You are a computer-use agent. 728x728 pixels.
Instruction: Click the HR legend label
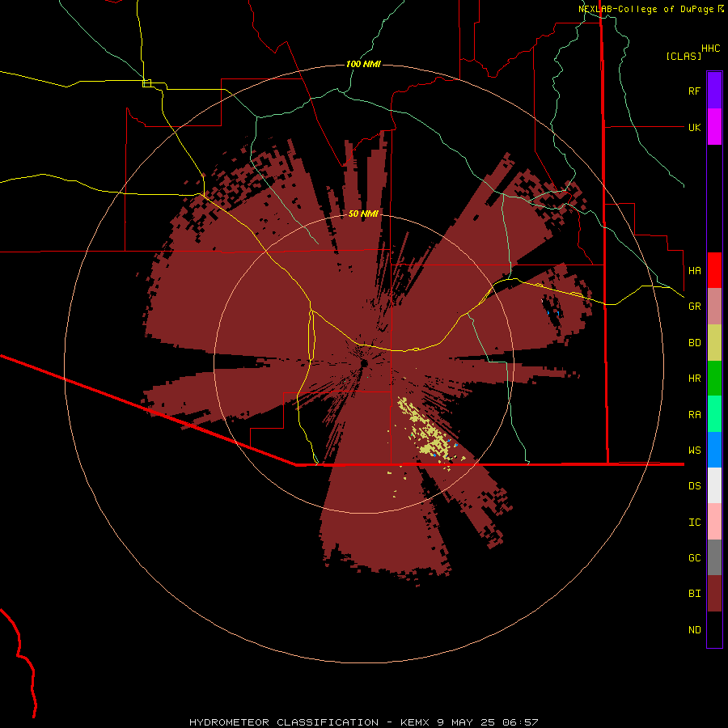coord(694,379)
